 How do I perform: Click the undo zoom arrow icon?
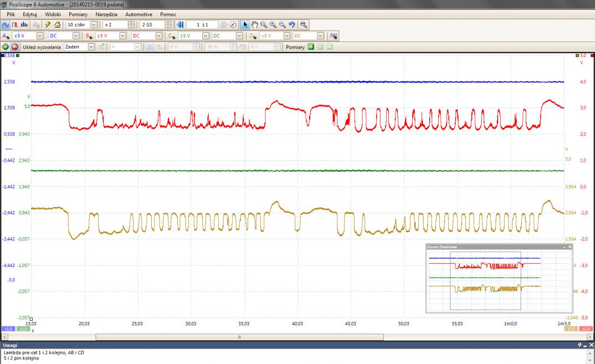coord(291,25)
